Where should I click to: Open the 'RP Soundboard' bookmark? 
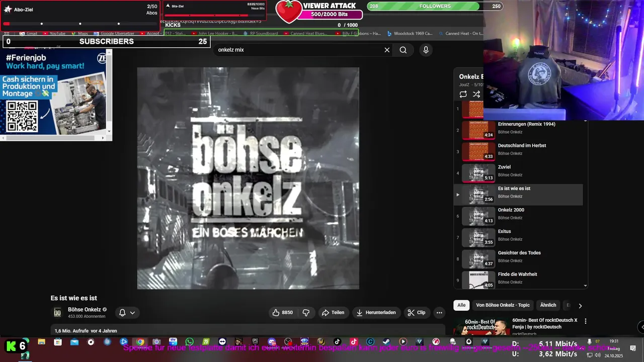(261, 34)
